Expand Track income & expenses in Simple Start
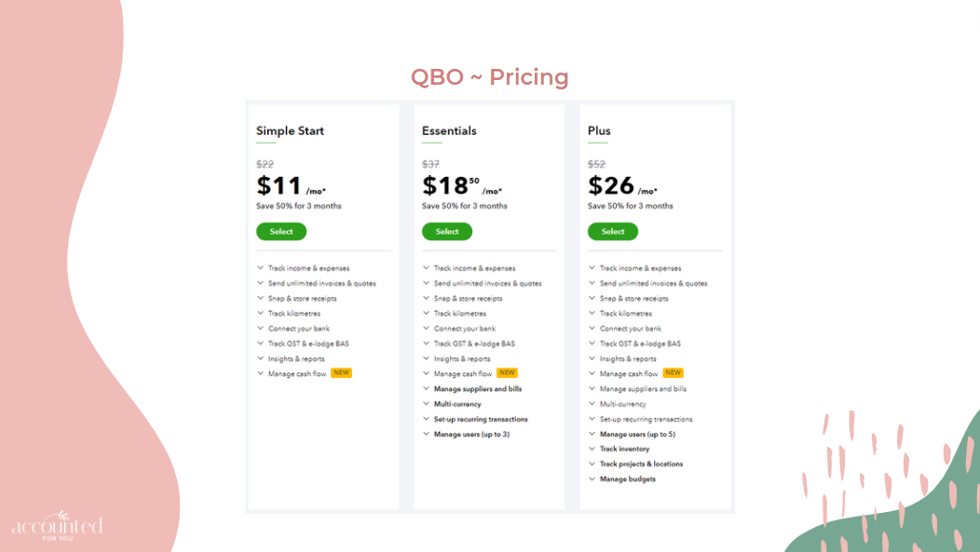This screenshot has height=552, width=980. (x=261, y=268)
